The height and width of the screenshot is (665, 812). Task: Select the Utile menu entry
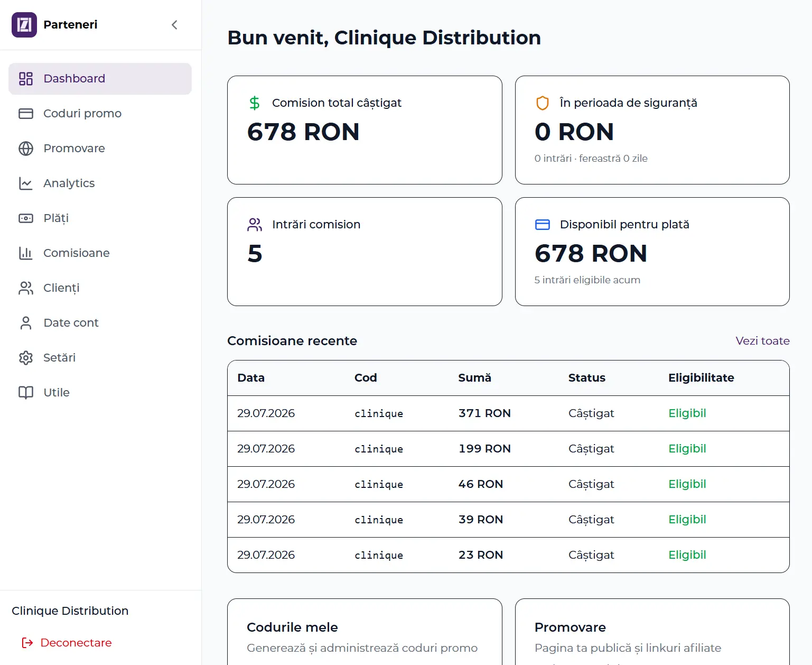(x=100, y=393)
